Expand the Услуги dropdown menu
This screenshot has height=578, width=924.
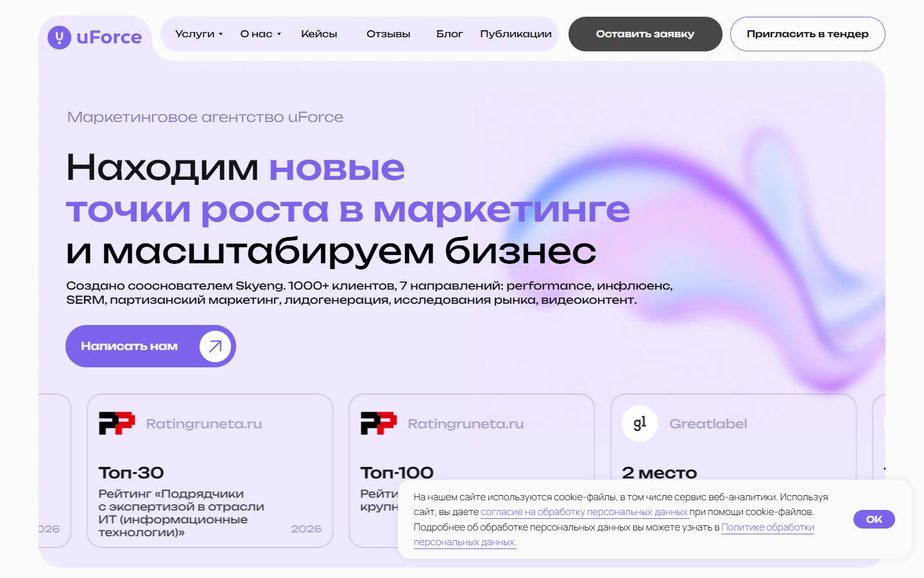click(199, 34)
